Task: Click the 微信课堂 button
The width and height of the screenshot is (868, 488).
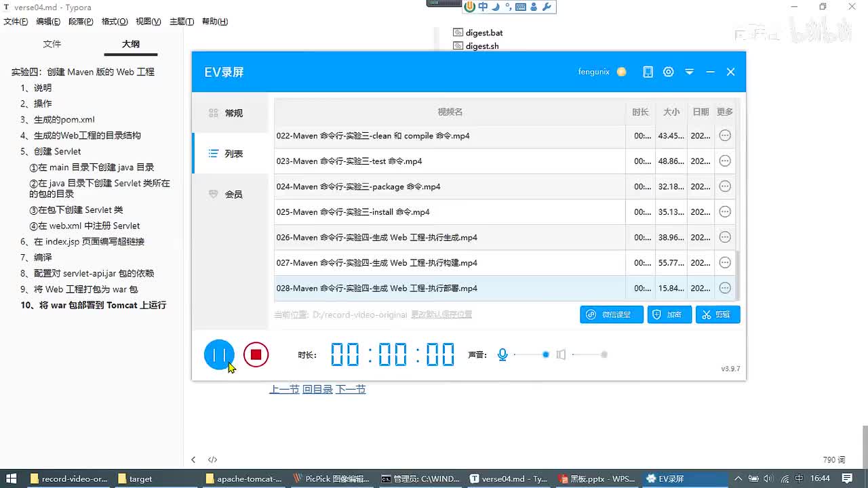Action: (612, 314)
